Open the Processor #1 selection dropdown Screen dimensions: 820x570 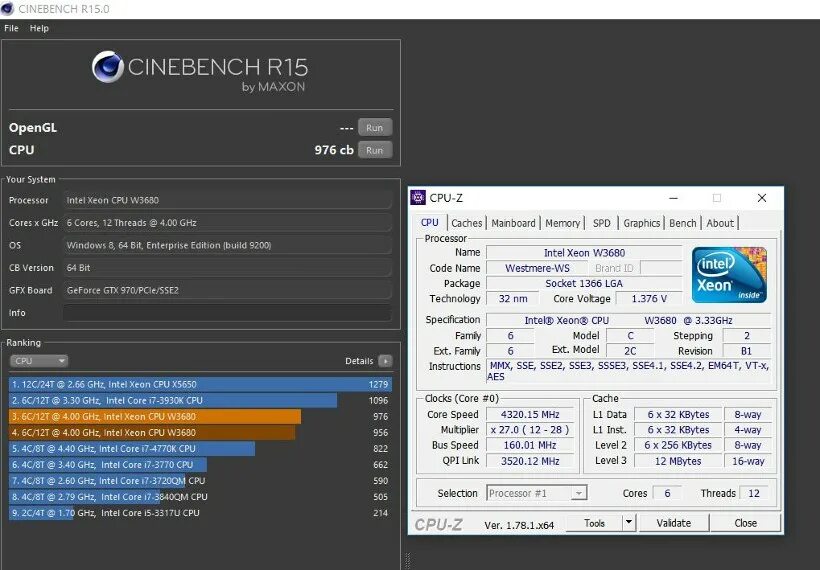[x=537, y=493]
